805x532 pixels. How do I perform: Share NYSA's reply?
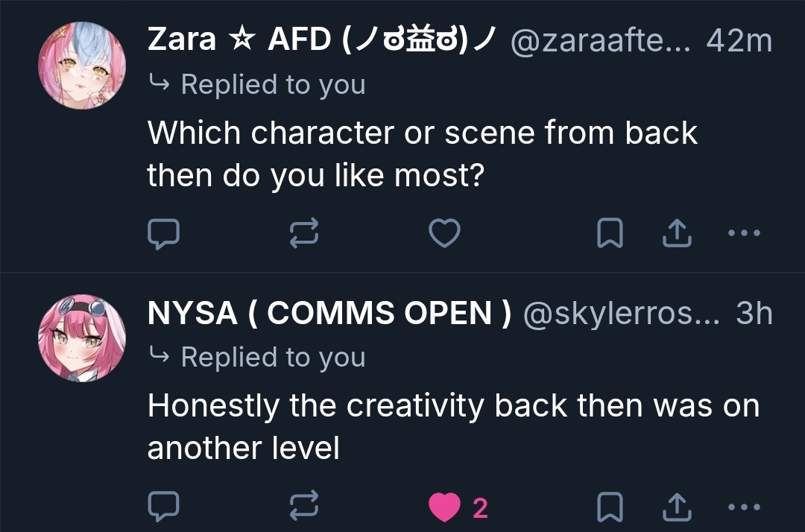(677, 507)
